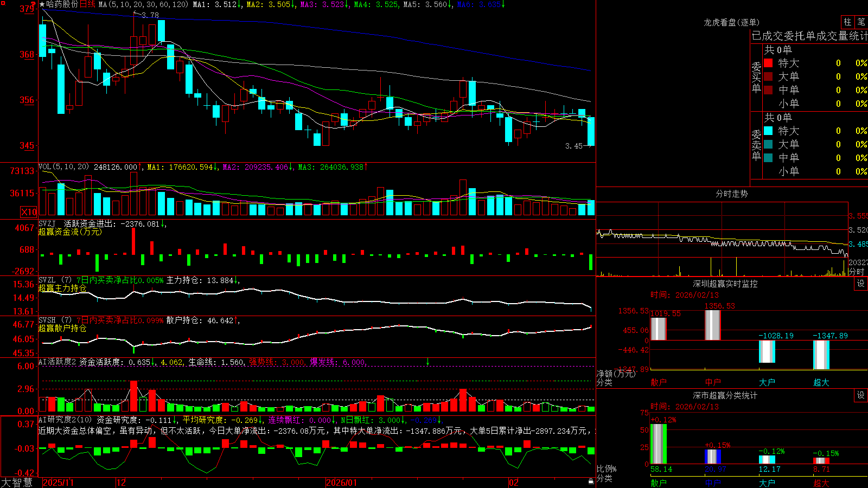Click the 分时走势 panel title
The image size is (868, 488).
tap(731, 194)
